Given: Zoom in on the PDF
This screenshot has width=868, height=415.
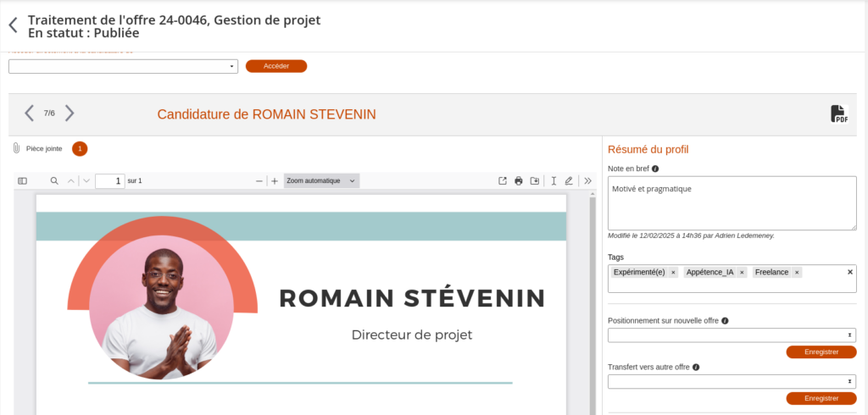Looking at the screenshot, I should 275,180.
